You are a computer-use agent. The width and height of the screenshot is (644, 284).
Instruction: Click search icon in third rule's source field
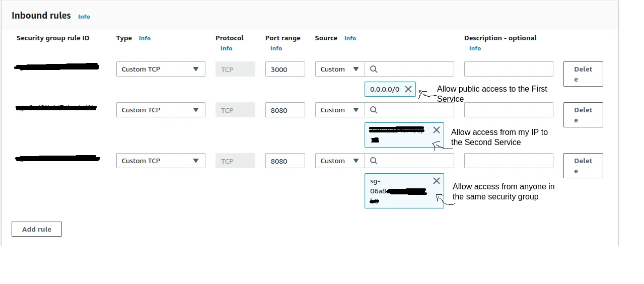(374, 161)
